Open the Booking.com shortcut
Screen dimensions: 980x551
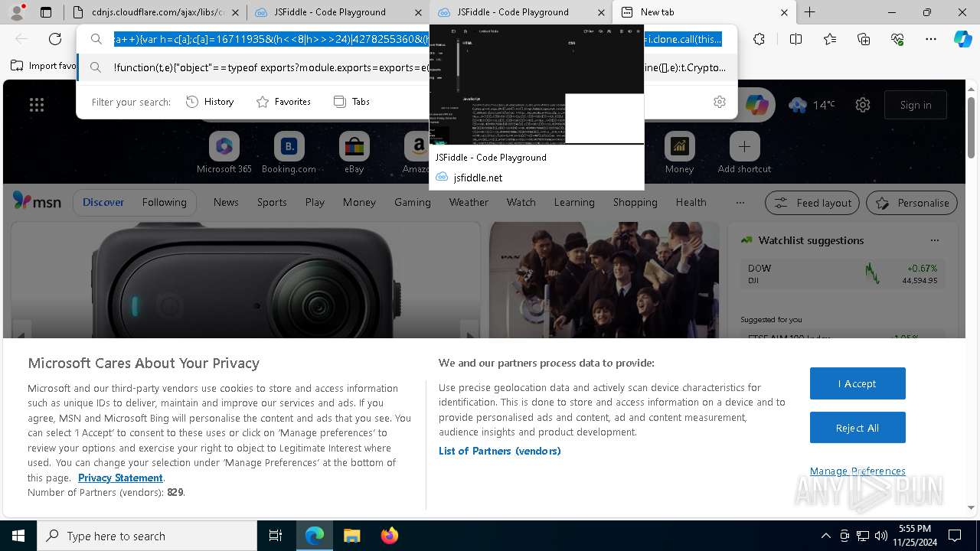click(289, 153)
